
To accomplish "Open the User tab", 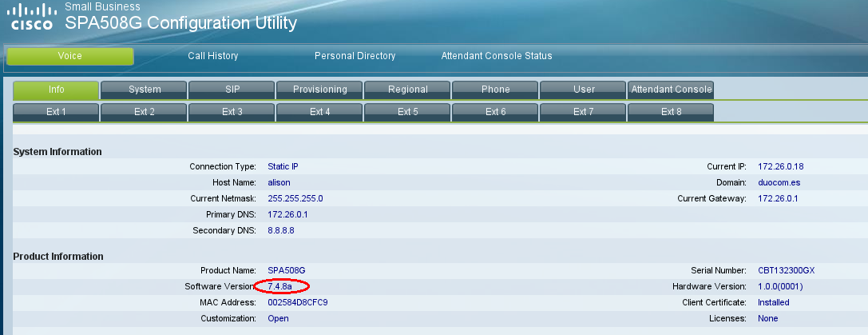I will pos(584,90).
